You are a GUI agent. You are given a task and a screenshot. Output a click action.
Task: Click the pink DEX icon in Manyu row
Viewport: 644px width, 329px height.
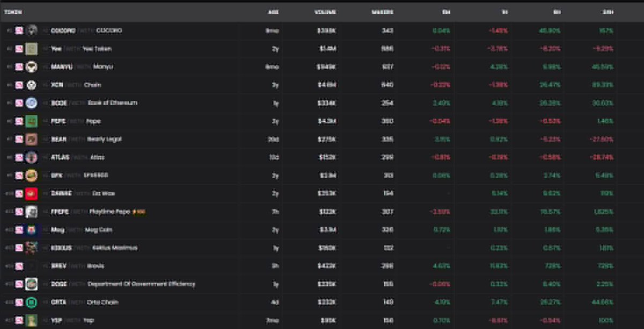tap(19, 67)
